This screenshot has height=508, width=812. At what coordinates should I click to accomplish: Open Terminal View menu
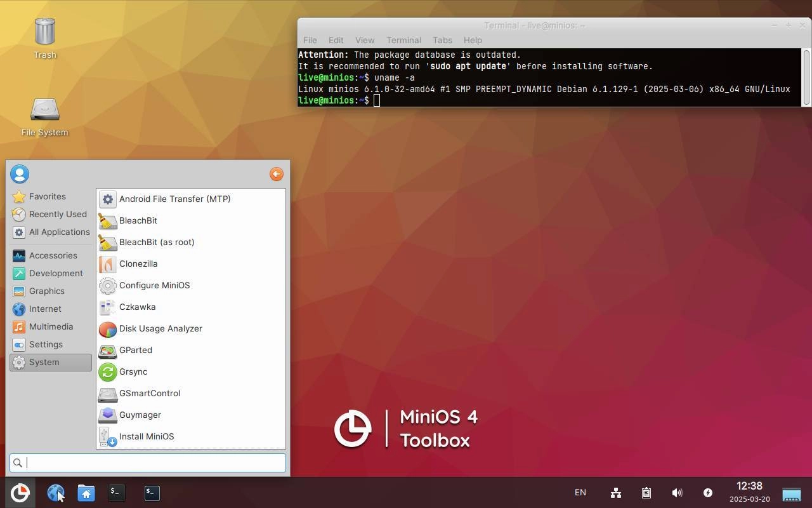tap(365, 40)
